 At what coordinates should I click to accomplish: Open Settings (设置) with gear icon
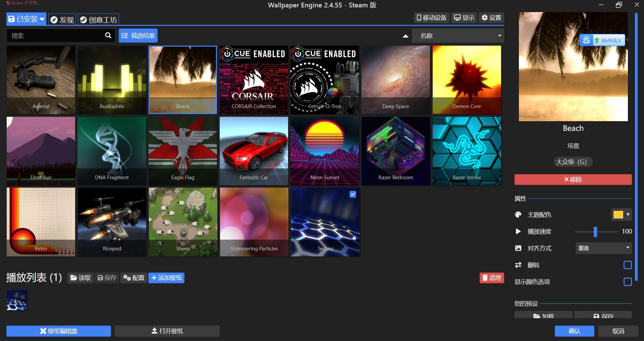[x=491, y=17]
